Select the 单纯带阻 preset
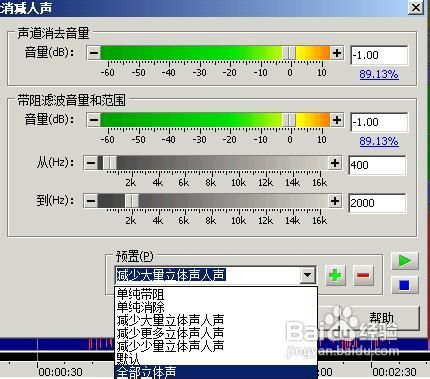430x379 pixels. click(x=216, y=294)
